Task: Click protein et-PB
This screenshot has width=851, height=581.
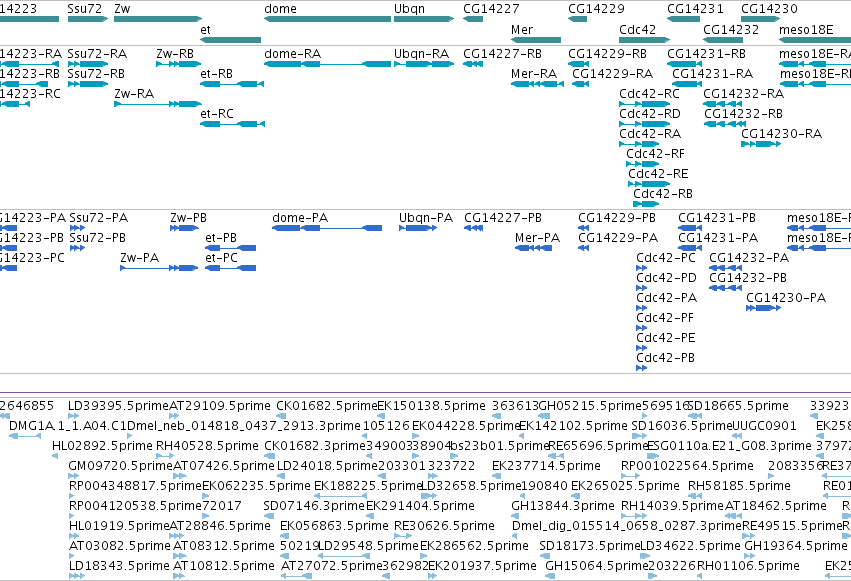Action: tap(231, 248)
